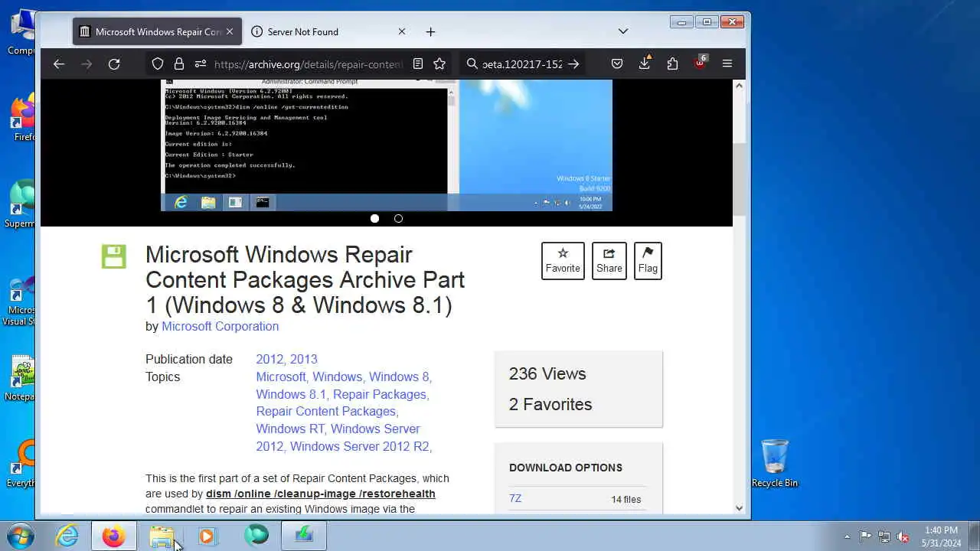The height and width of the screenshot is (551, 980).
Task: Open the uBlock Origin extension icon
Action: pos(700,64)
